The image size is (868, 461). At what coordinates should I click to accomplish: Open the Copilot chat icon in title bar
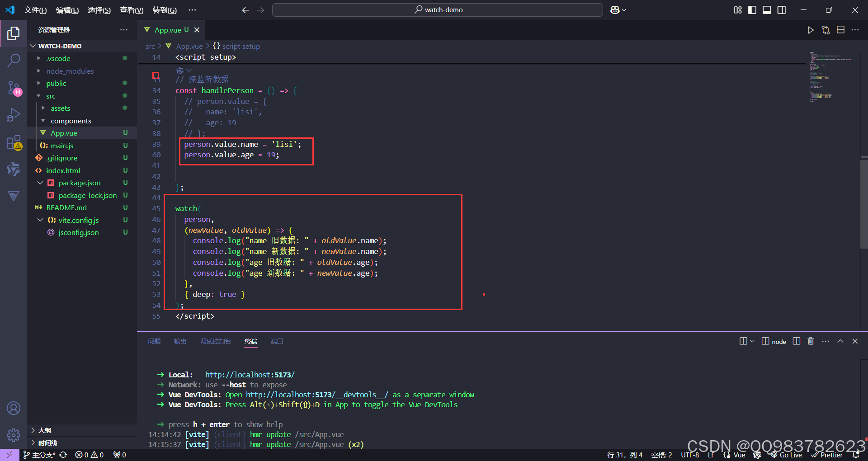[x=615, y=10]
